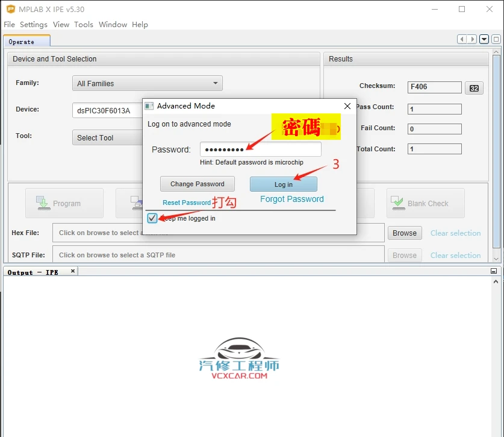Open the tab list dropdown arrow
The height and width of the screenshot is (437, 504).
click(484, 39)
